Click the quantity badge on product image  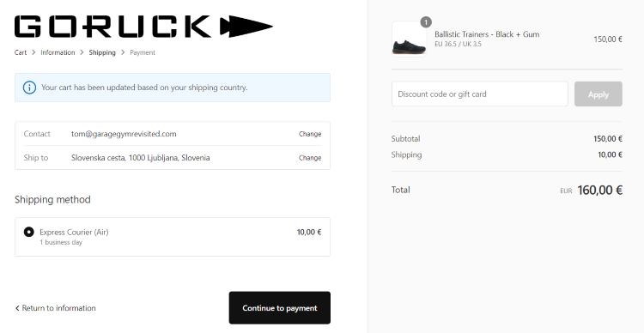coord(426,22)
